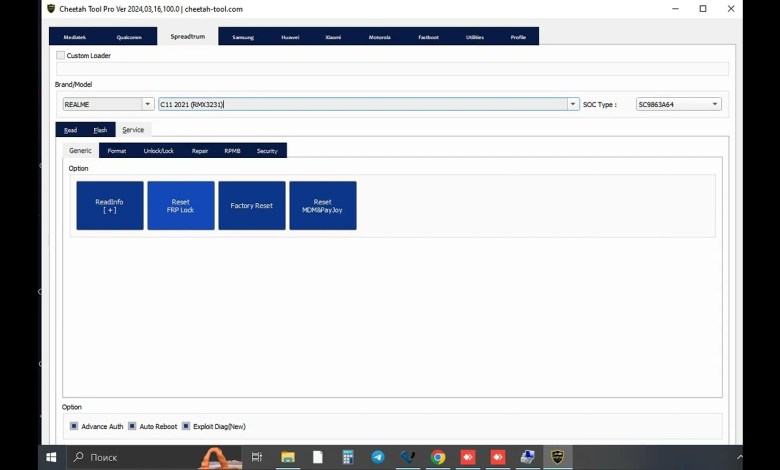Open the Format service tab
The image size is (780, 470).
click(x=117, y=151)
